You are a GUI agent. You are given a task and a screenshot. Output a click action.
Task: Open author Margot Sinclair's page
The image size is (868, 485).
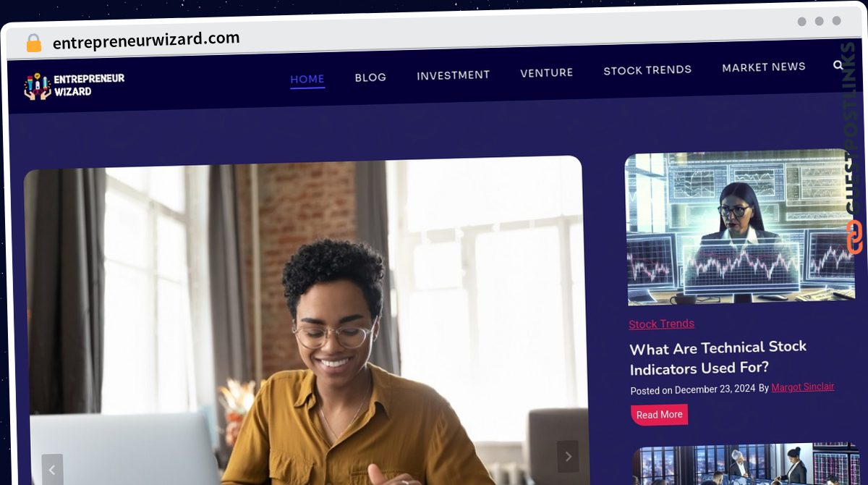(x=803, y=387)
